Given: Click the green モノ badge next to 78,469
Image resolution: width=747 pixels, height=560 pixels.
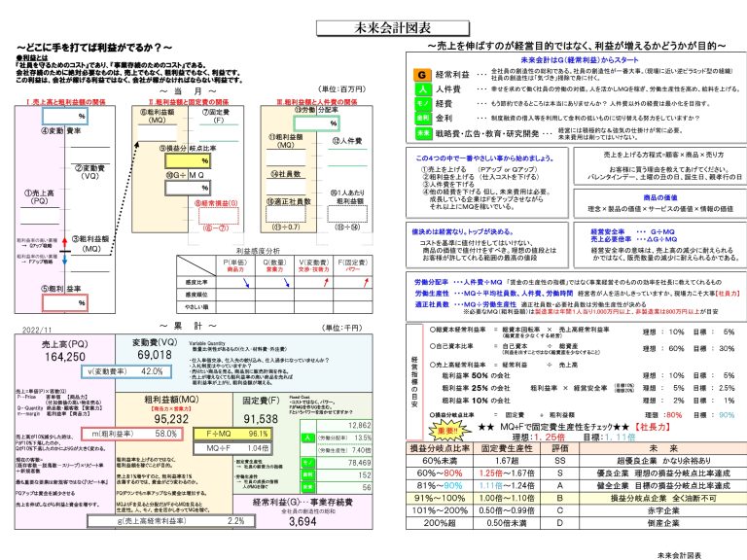Looking at the screenshot, I should (307, 463).
